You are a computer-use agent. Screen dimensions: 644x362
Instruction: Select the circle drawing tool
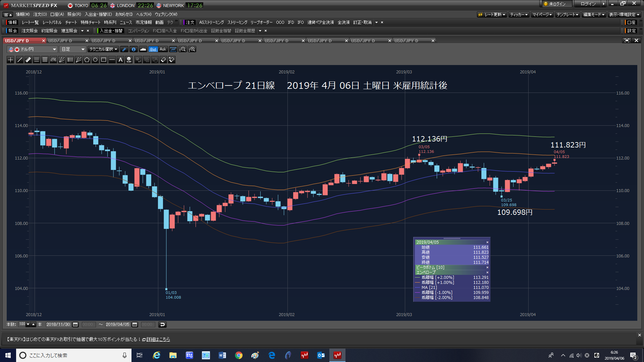tap(95, 60)
